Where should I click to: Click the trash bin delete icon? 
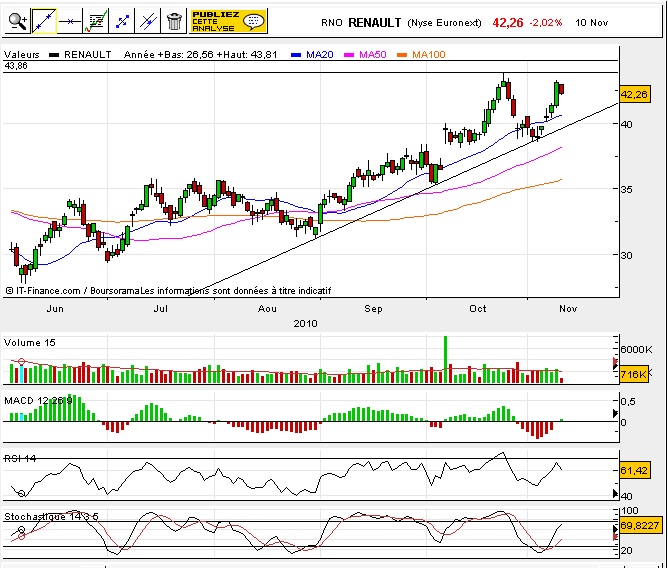click(174, 21)
